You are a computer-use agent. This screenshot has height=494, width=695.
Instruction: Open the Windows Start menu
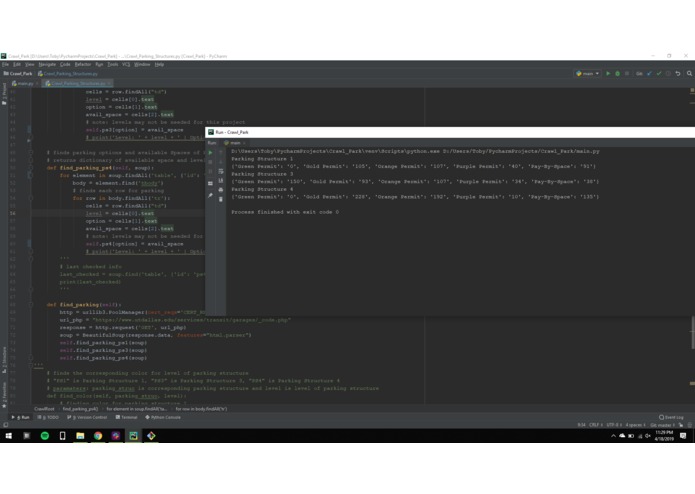coord(8,436)
